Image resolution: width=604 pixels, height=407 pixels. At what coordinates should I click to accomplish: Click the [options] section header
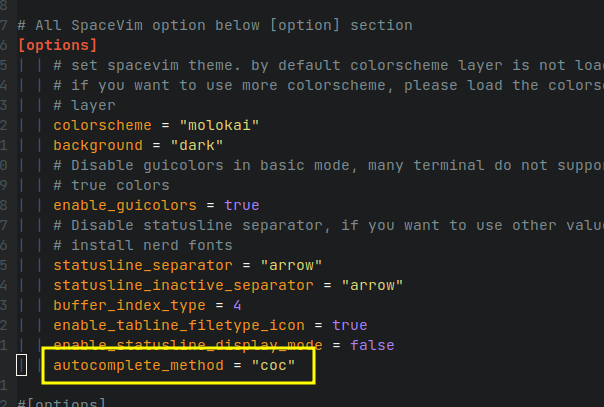[x=58, y=45]
